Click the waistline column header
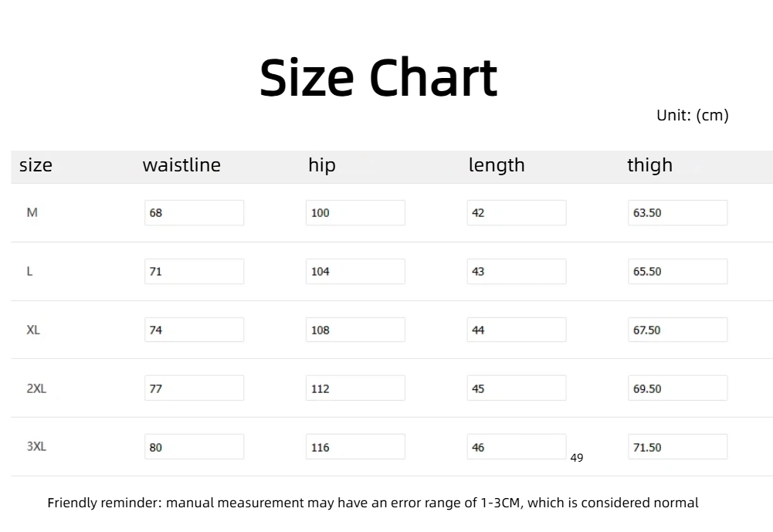Image resolution: width=773 pixels, height=532 pixels. point(181,165)
